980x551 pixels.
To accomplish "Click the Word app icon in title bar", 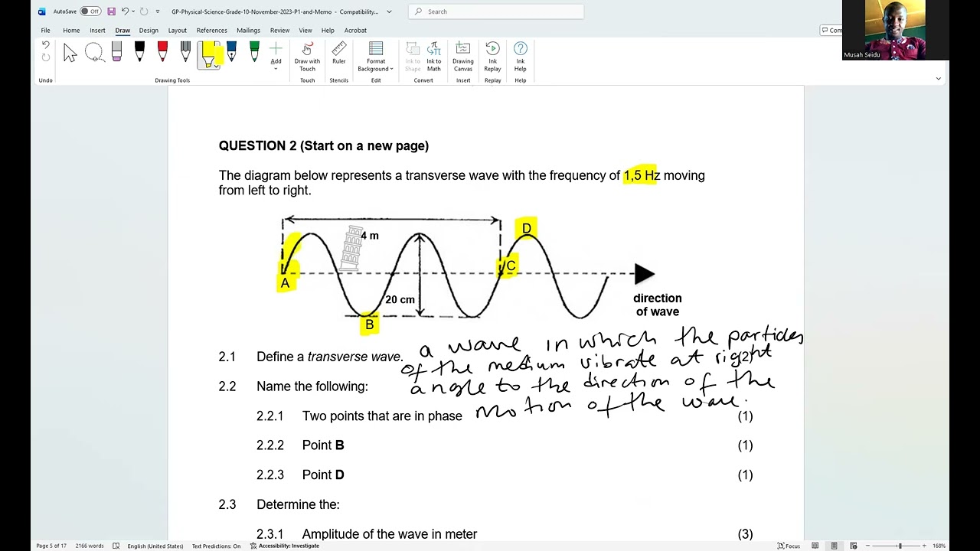I will 41,11.
